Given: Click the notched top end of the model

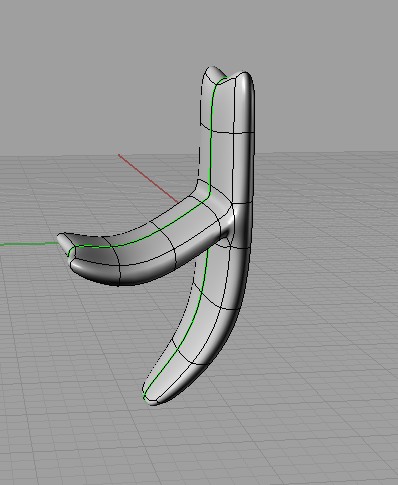Looking at the screenshot, I should (227, 75).
